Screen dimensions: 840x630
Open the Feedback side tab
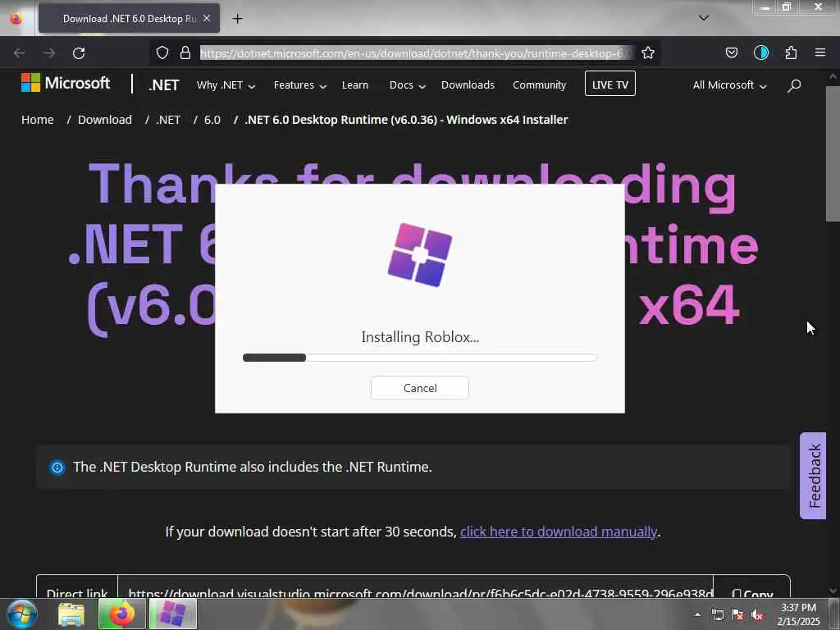tap(813, 476)
